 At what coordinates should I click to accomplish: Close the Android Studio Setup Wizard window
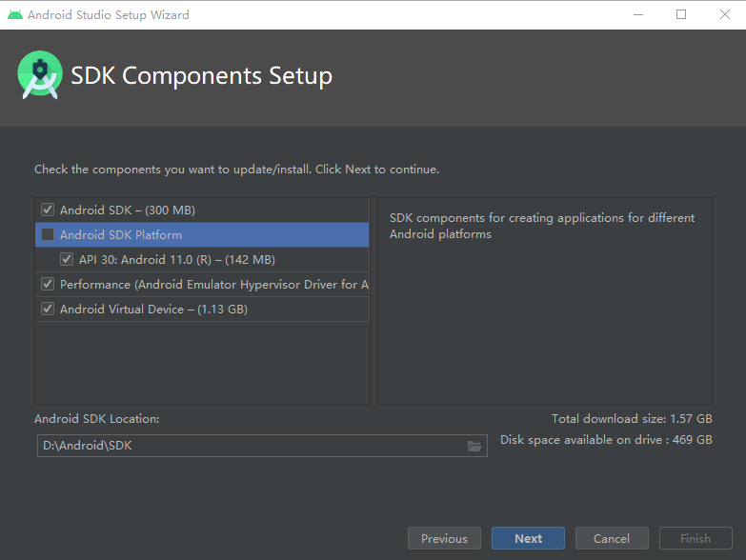[x=725, y=14]
